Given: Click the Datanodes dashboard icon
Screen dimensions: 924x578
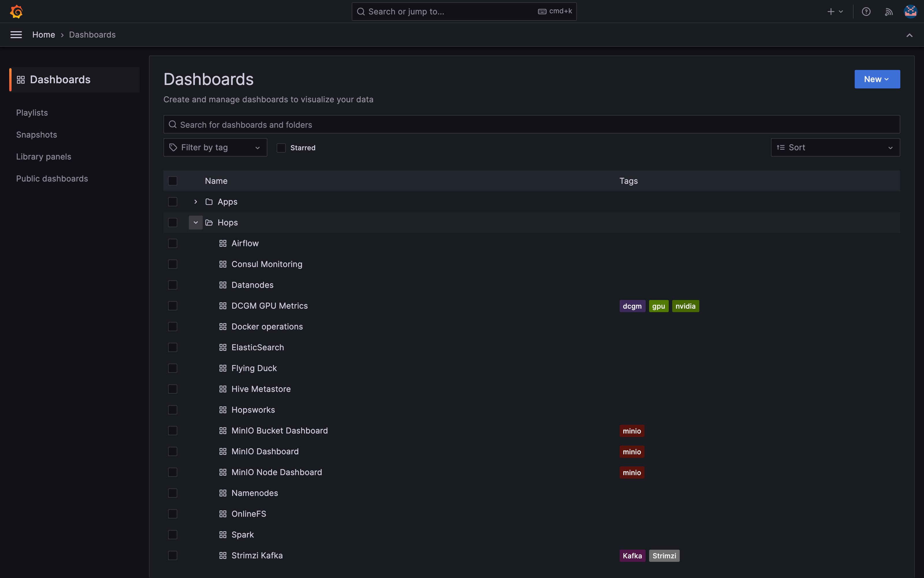Looking at the screenshot, I should [x=223, y=285].
